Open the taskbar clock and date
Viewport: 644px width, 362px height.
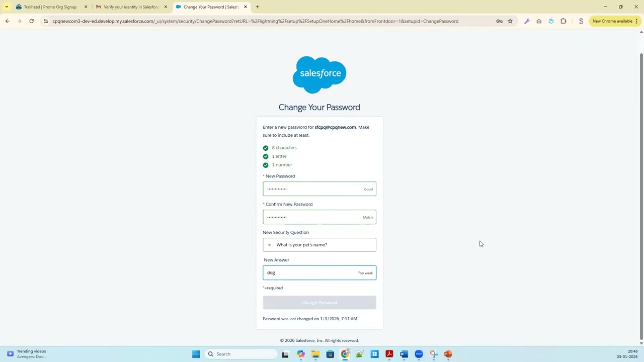tap(627, 354)
